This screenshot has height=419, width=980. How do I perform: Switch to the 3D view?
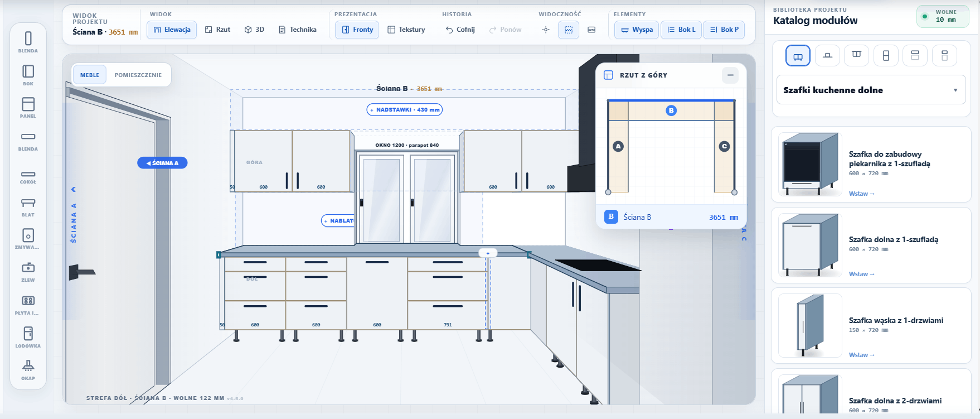point(254,30)
